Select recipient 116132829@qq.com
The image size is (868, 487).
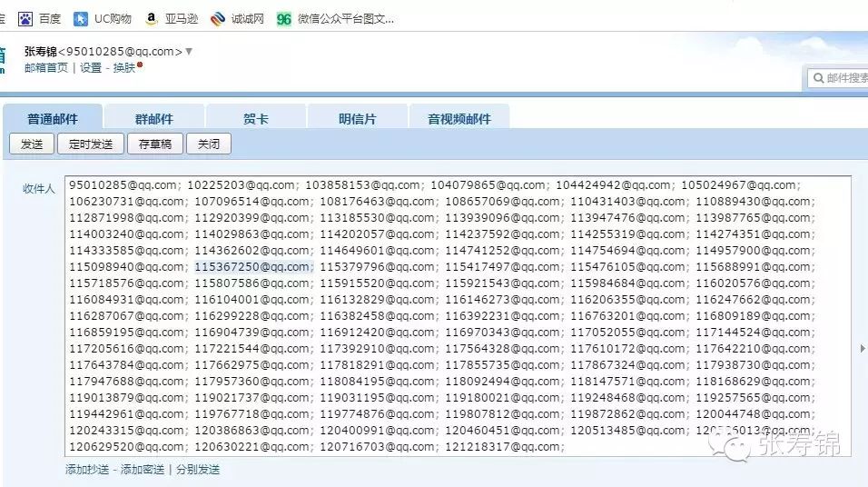(x=377, y=300)
